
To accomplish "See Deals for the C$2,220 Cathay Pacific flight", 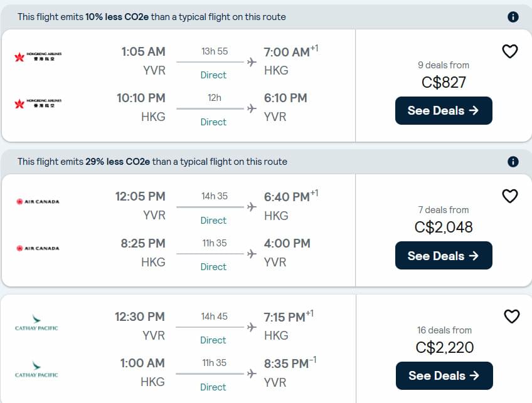I will point(444,375).
